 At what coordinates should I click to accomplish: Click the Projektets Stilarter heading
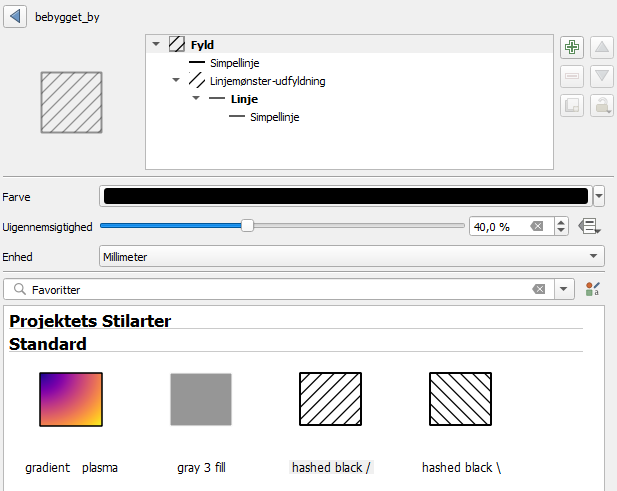pyautogui.click(x=90, y=321)
